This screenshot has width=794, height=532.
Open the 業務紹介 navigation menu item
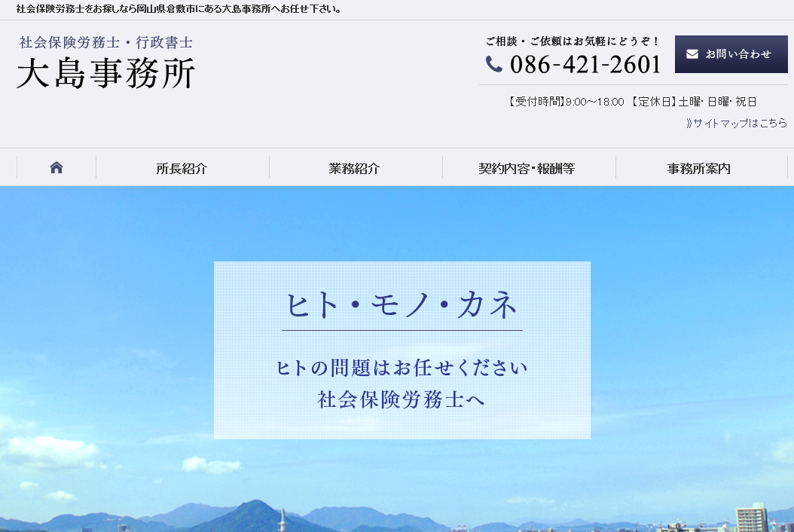point(355,169)
